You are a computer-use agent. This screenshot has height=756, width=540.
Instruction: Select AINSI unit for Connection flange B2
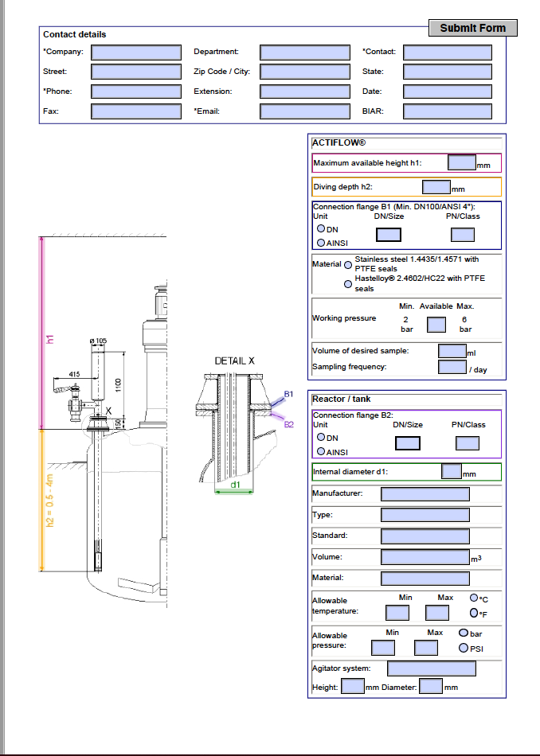[x=321, y=450]
